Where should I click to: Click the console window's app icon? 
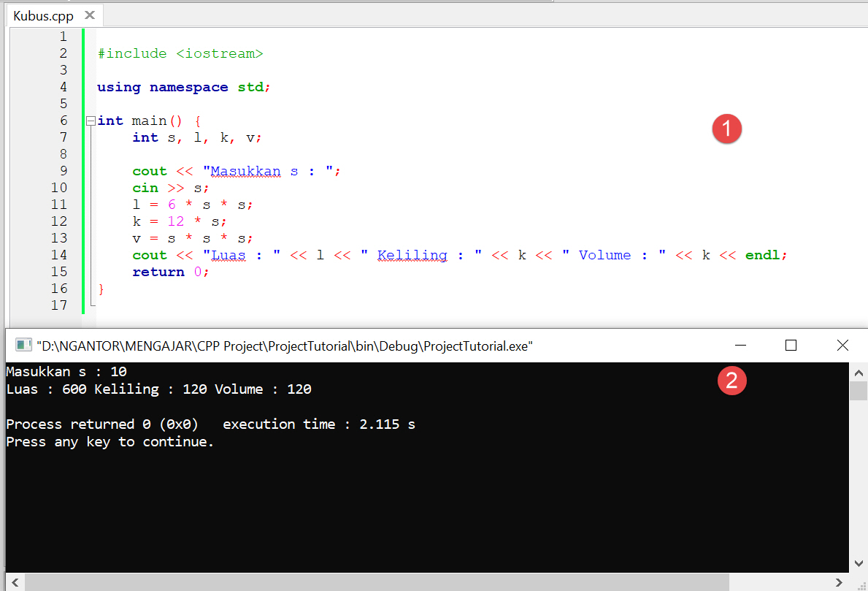23,346
